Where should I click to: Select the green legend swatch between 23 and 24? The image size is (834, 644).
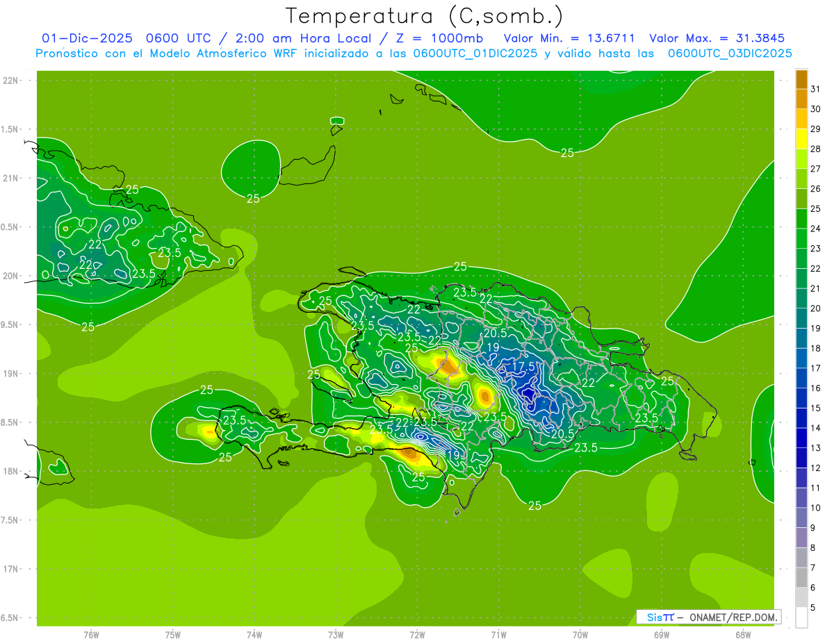[801, 239]
